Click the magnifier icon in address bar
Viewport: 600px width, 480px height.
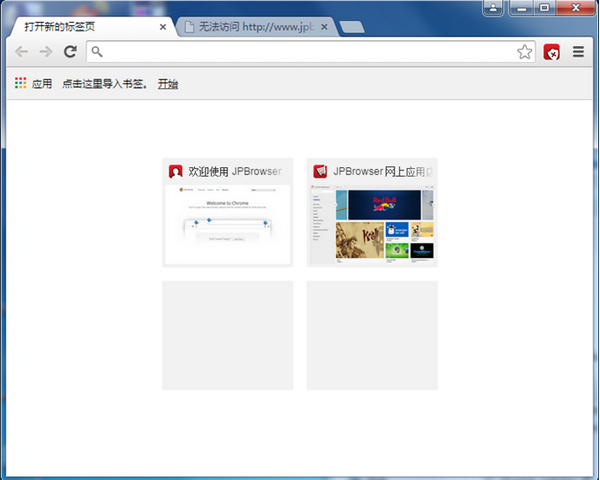coord(97,52)
